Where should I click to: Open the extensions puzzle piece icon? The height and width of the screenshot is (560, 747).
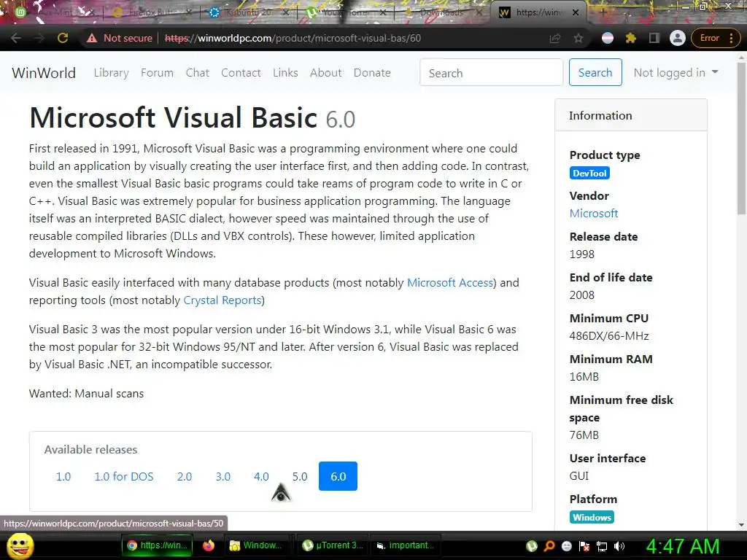click(x=631, y=38)
